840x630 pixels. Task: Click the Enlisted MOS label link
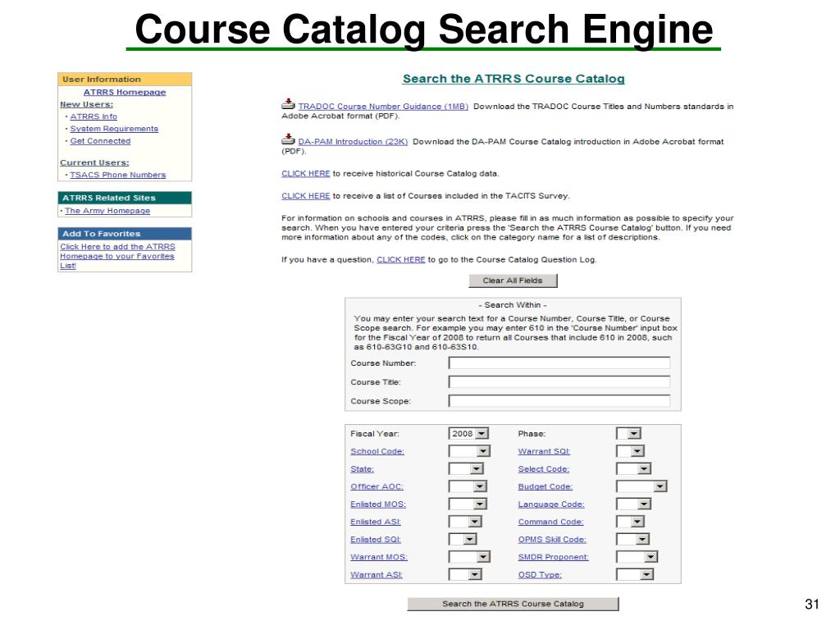tap(378, 504)
